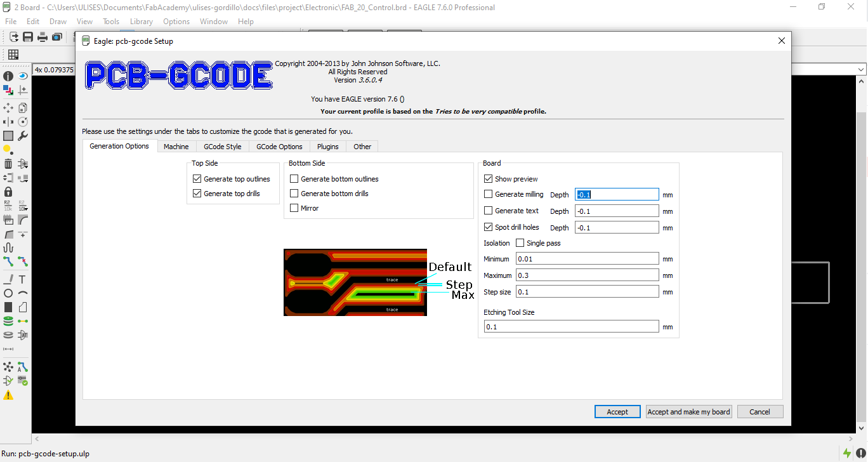The width and height of the screenshot is (868, 462).
Task: Open the Library menu
Action: [141, 21]
